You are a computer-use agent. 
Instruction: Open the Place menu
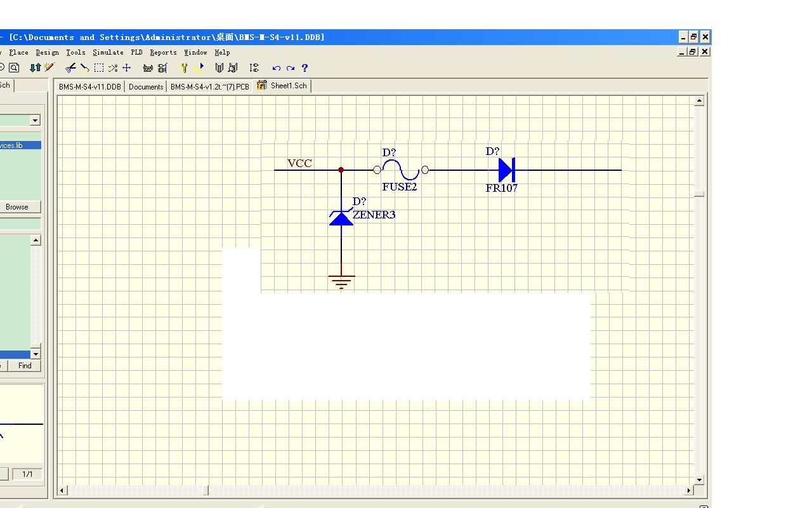18,53
